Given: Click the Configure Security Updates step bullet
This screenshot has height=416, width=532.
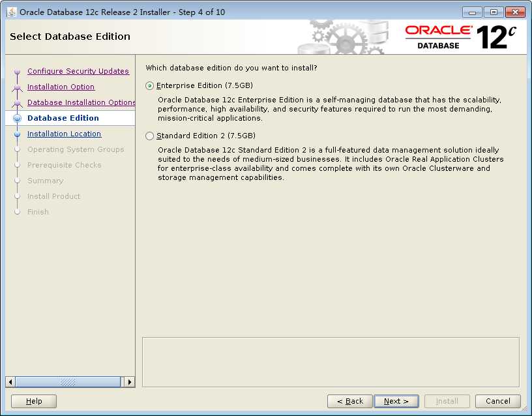Looking at the screenshot, I should pos(18,72).
